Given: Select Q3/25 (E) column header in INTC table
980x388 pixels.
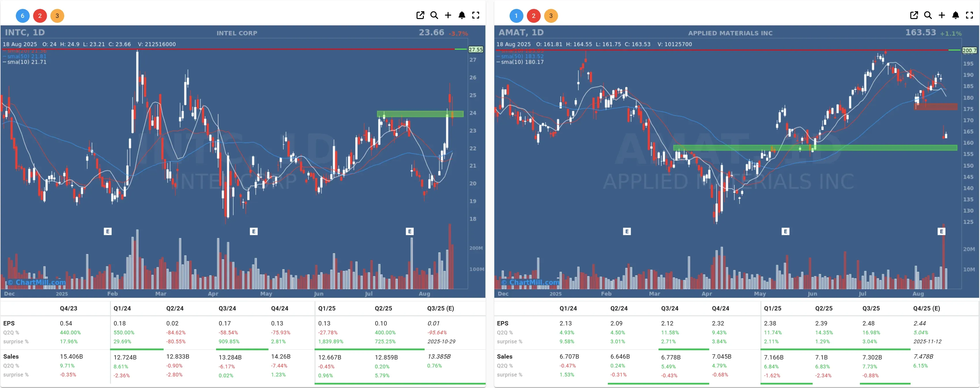Looking at the screenshot, I should click(440, 308).
